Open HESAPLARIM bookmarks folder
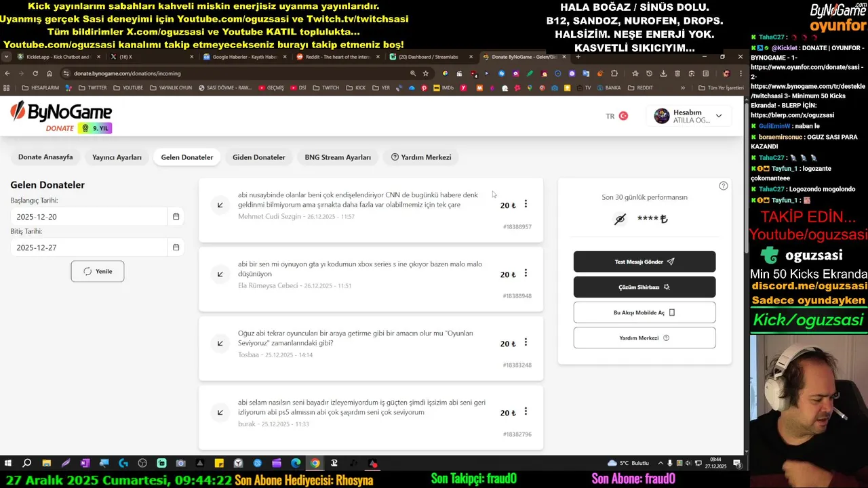 41,87
